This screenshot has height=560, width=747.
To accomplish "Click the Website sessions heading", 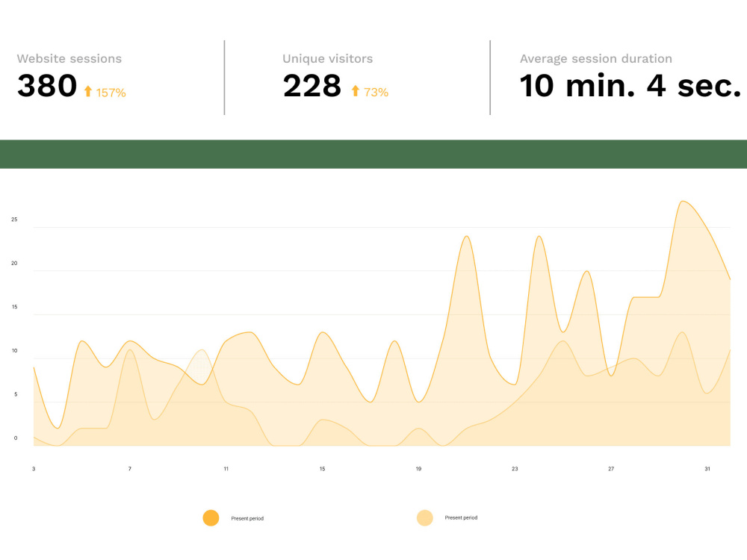I will point(69,58).
